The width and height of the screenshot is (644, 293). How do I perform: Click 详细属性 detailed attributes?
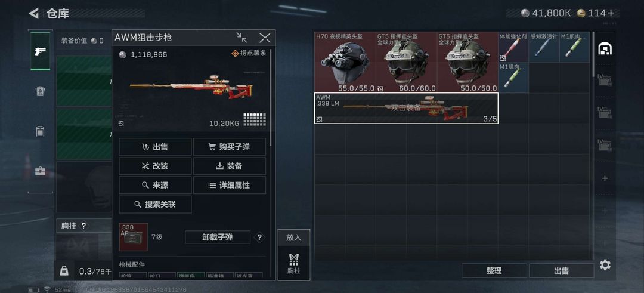click(x=230, y=186)
